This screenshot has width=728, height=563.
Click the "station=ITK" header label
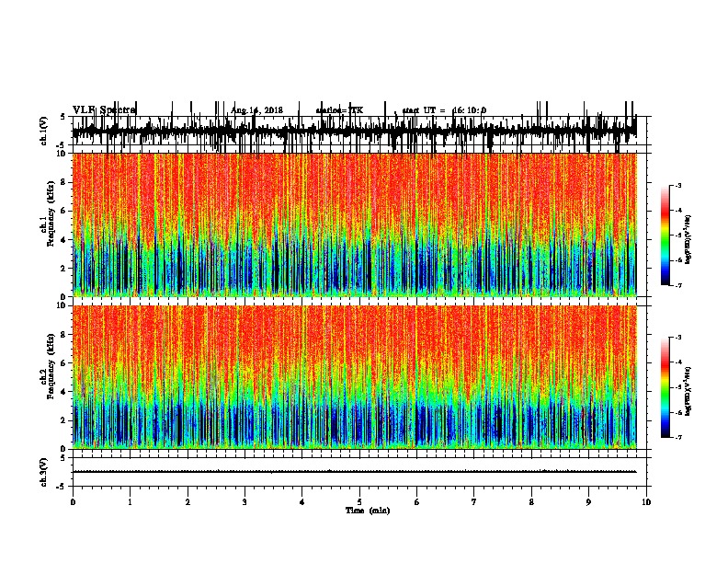point(339,110)
